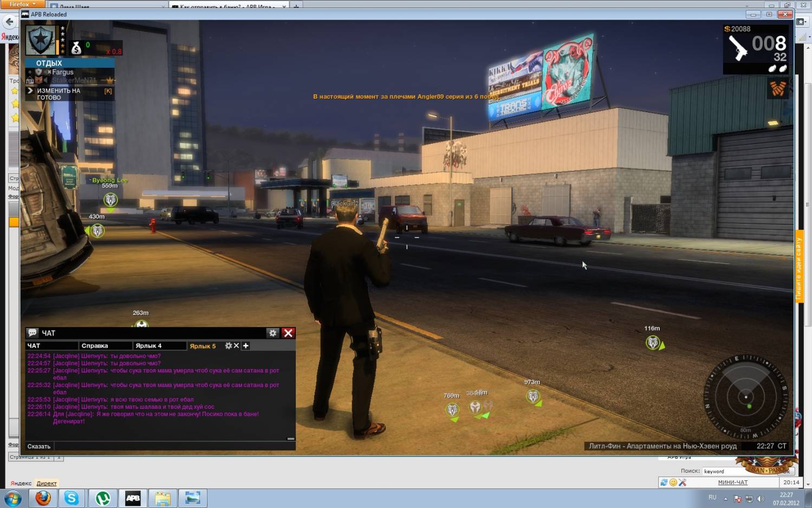Click the 973m waypoint marker

534,397
